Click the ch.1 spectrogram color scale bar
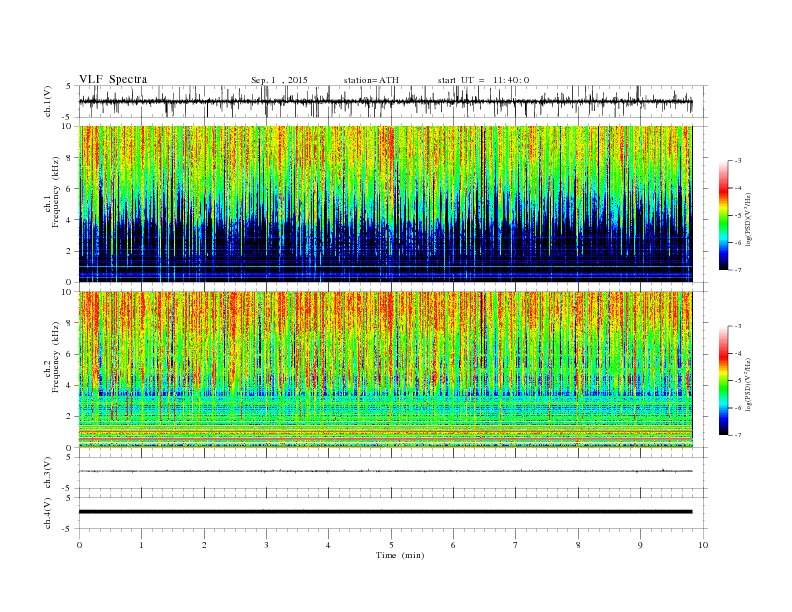 724,216
